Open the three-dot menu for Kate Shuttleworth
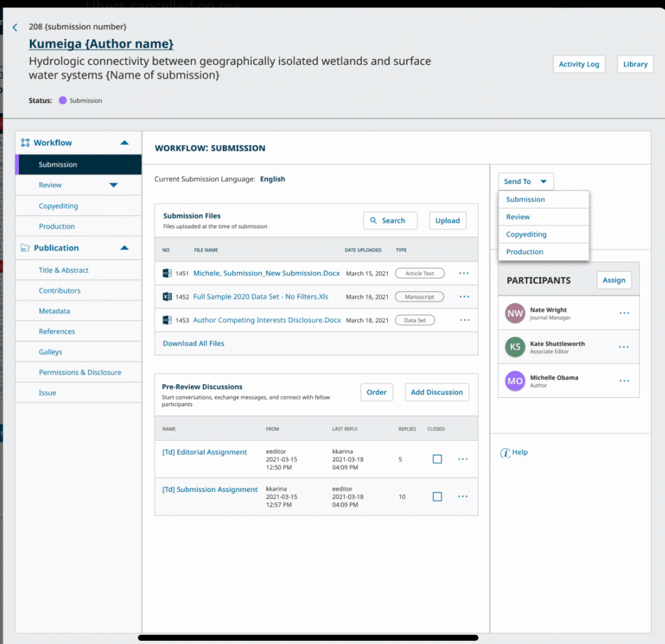The width and height of the screenshot is (665, 644). point(623,347)
